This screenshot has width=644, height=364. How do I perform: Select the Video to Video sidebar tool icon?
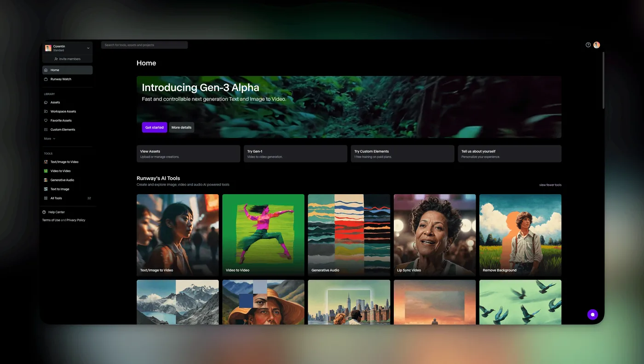(x=46, y=171)
